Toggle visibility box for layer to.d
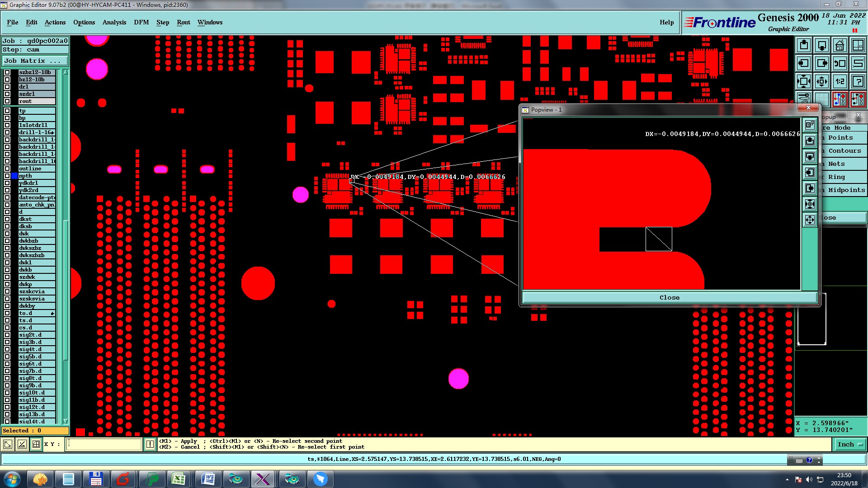The image size is (868, 488). pos(7,313)
